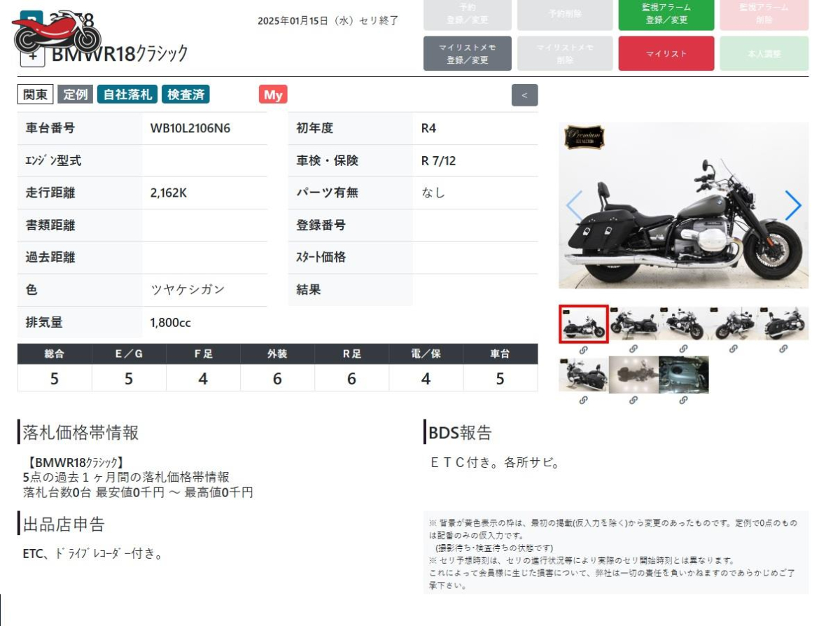This screenshot has height=626, width=840.
Task: Click the link icon under the fourth thumbnail
Action: pyautogui.click(x=733, y=349)
